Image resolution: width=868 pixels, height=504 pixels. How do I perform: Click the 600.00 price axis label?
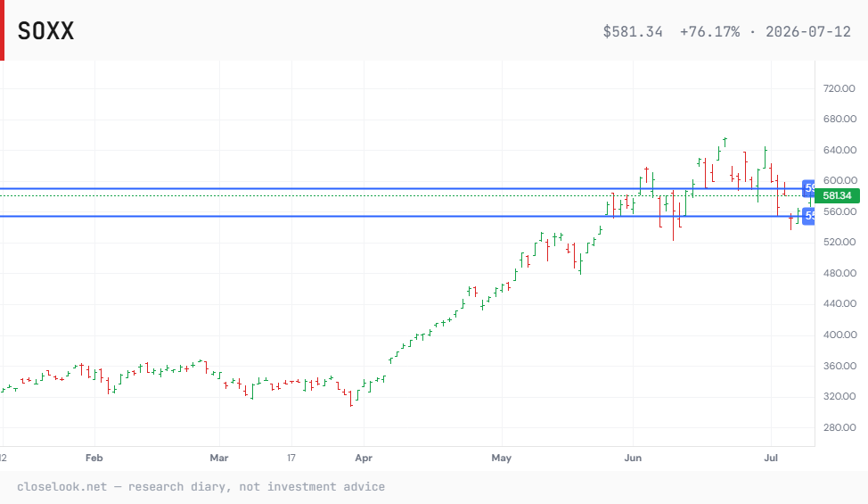pyautogui.click(x=839, y=180)
